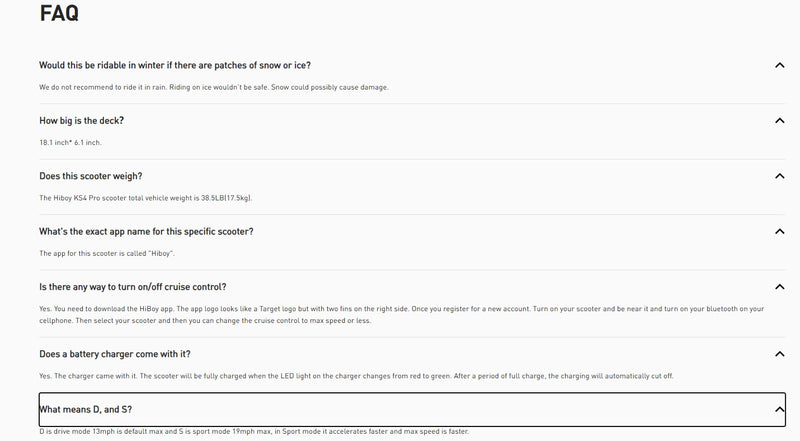
Task: Select the 'How big is the deck?' question
Action: pyautogui.click(x=81, y=121)
